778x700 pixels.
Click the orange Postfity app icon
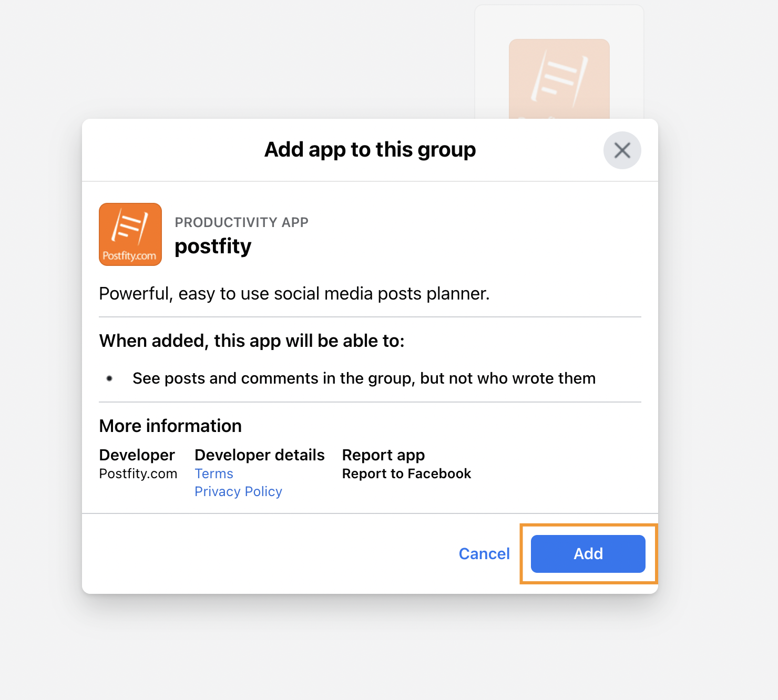(130, 234)
